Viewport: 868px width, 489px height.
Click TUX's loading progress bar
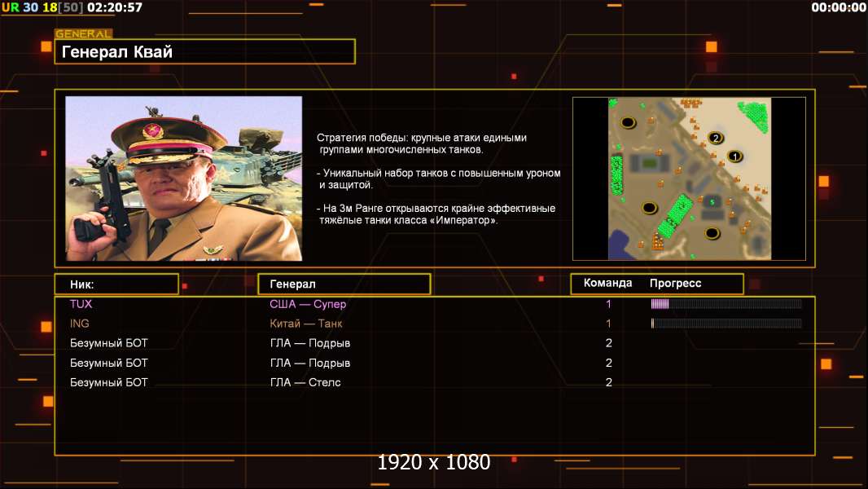coord(726,303)
